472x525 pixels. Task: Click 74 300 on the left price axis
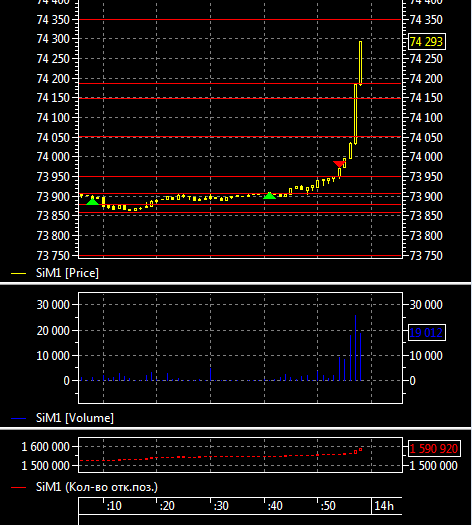click(x=53, y=39)
